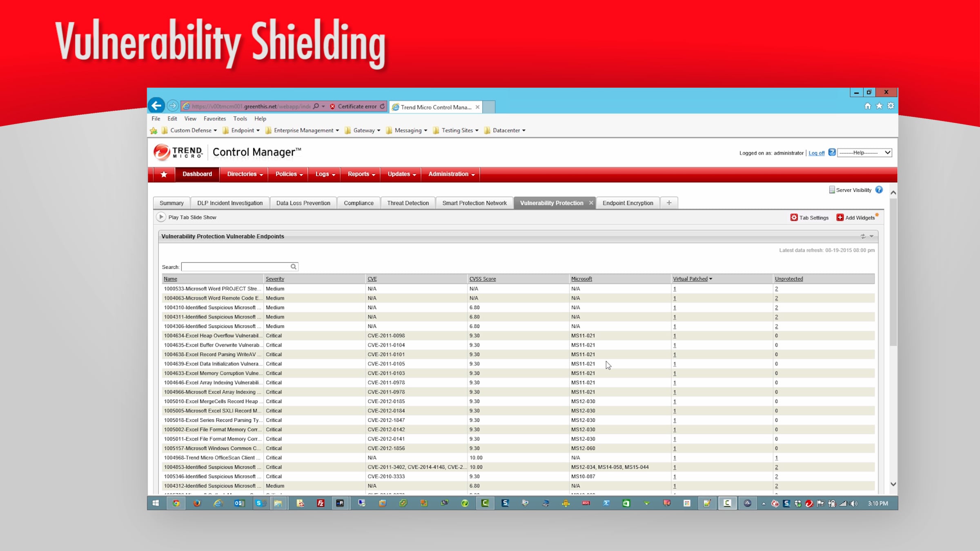Expand the Policies menu dropdown
This screenshot has width=980, height=551.
point(289,174)
